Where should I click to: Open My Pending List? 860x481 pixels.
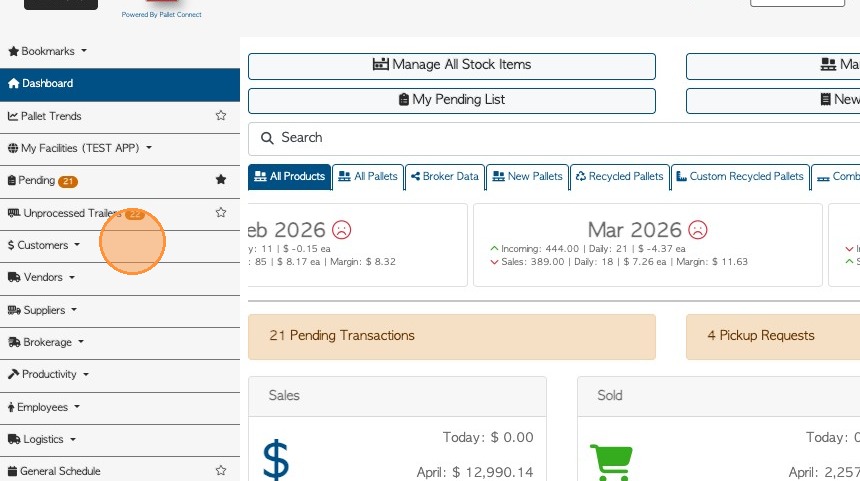point(452,100)
